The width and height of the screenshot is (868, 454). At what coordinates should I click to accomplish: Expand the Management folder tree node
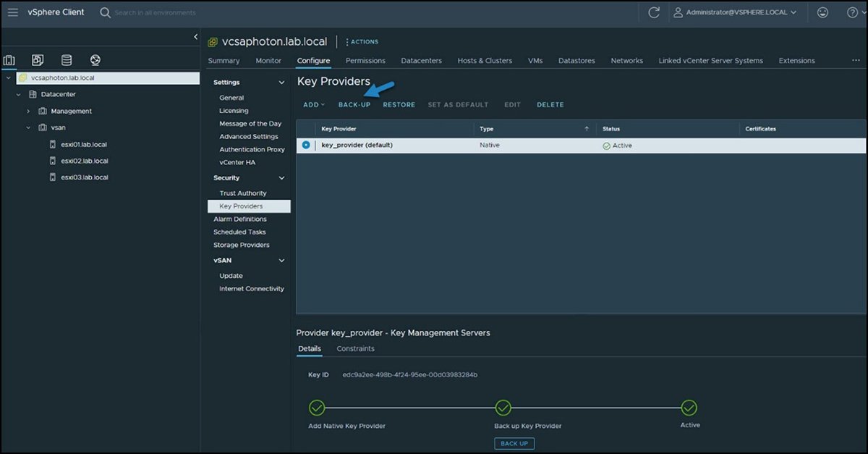(28, 111)
